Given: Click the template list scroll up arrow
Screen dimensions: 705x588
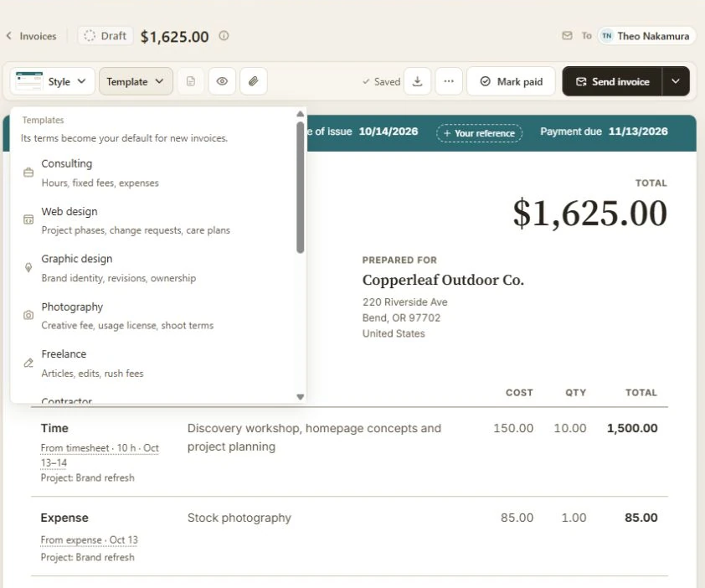Looking at the screenshot, I should pyautogui.click(x=301, y=114).
